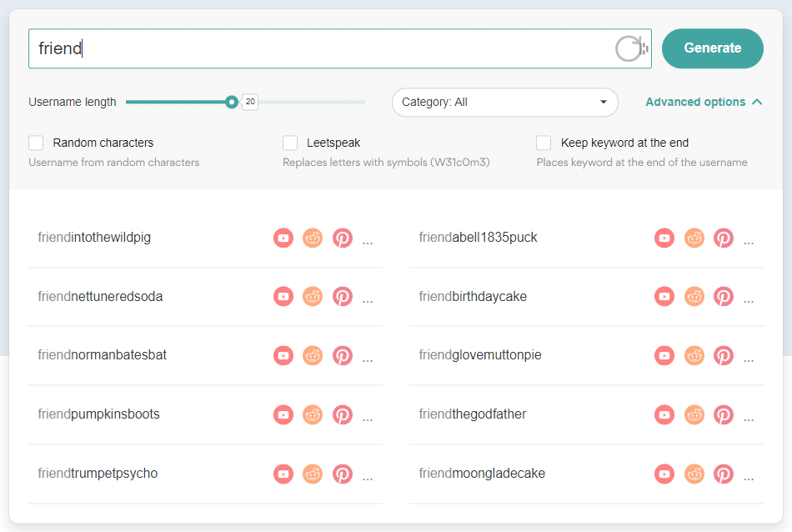The height and width of the screenshot is (532, 792).
Task: Check Reddit availability for friendintothewildpig
Action: [313, 238]
